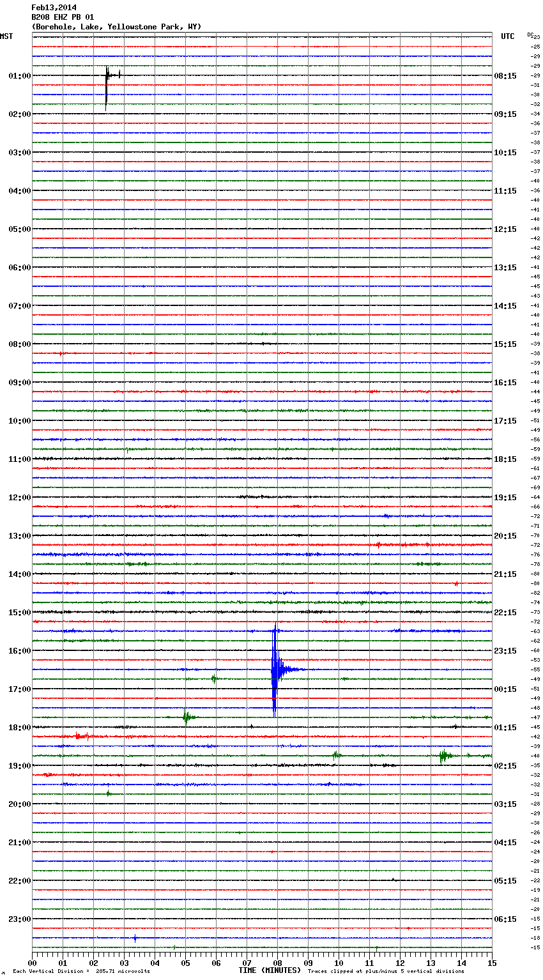The width and height of the screenshot is (543, 980).
Task: Click the UTC axis heading
Action: pyautogui.click(x=508, y=36)
